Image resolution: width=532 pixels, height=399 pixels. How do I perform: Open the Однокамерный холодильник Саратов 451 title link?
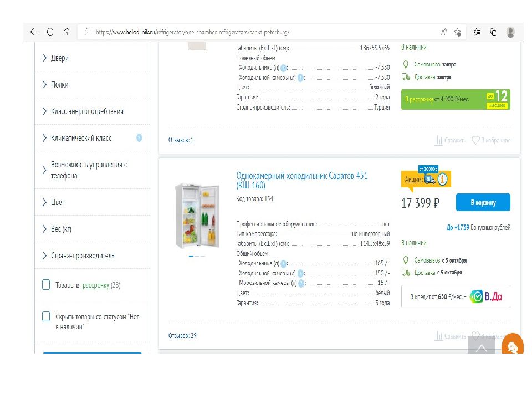pyautogui.click(x=302, y=180)
